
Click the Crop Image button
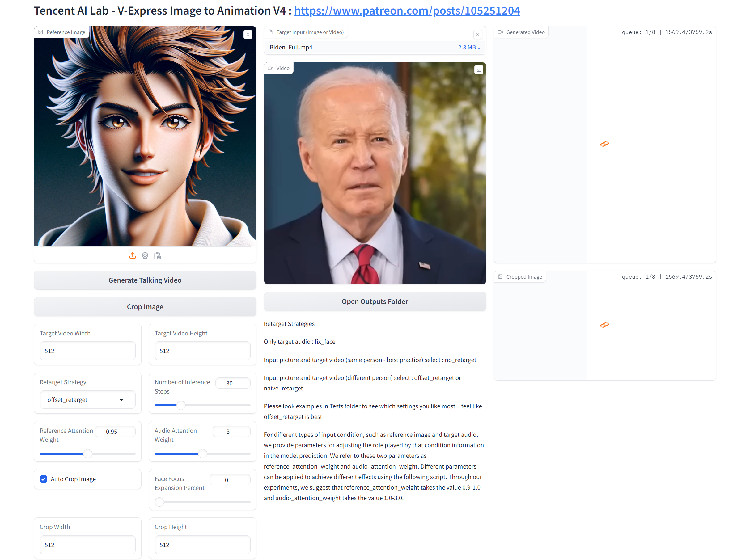click(145, 307)
